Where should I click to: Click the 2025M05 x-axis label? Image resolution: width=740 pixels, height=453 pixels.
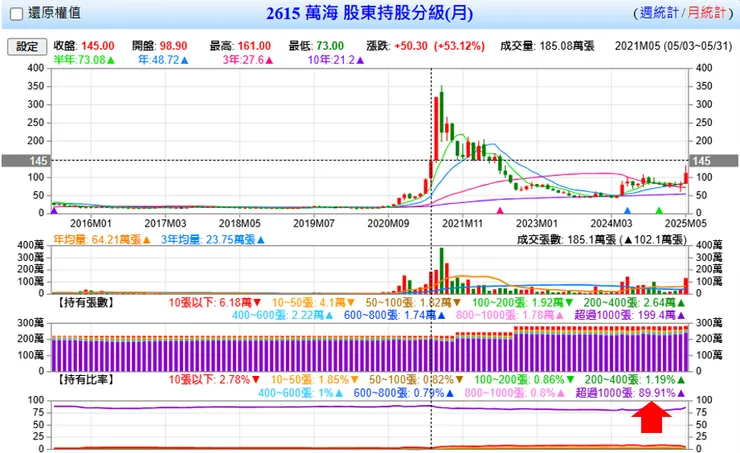click(x=685, y=223)
